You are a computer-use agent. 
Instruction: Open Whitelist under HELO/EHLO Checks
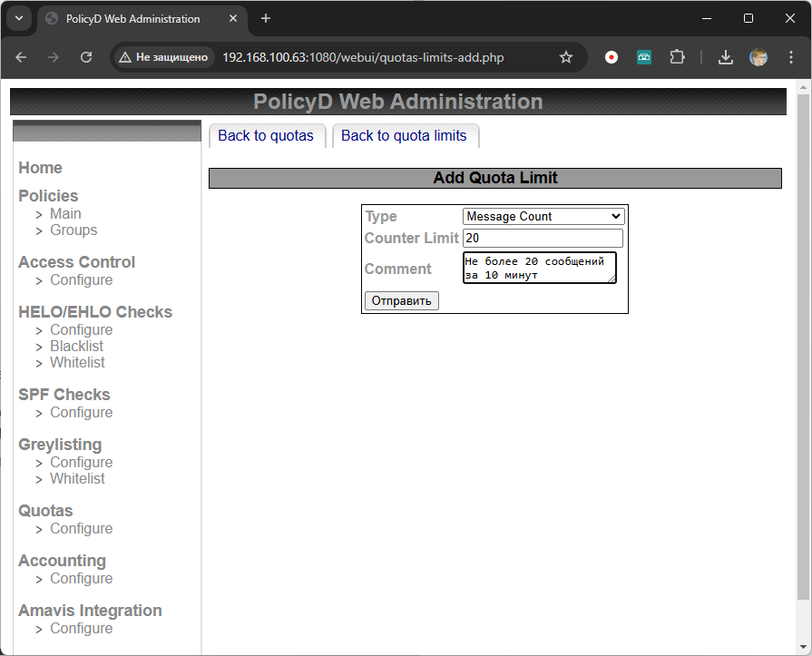coord(77,362)
